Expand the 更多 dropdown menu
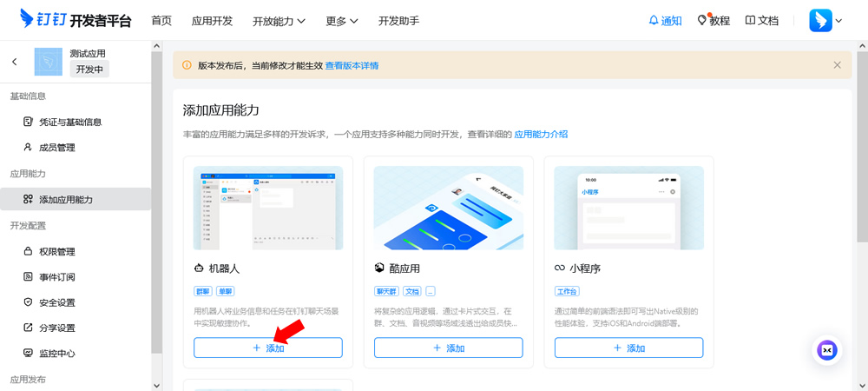868x391 pixels. click(342, 20)
